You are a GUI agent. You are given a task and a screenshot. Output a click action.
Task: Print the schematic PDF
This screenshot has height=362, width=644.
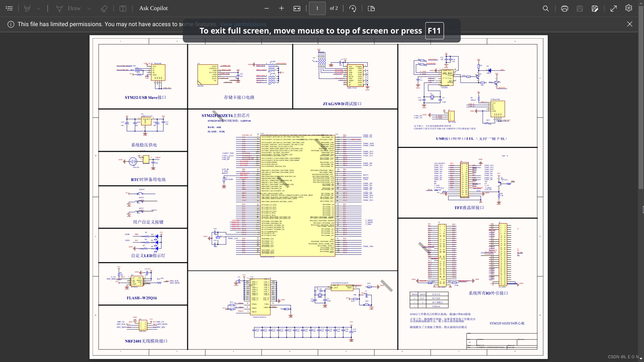tap(564, 8)
